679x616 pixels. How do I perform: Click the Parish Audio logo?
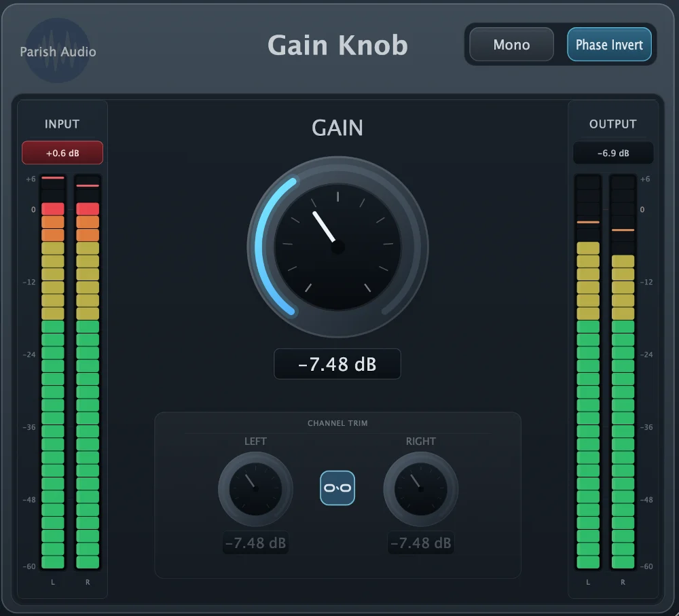pos(58,51)
